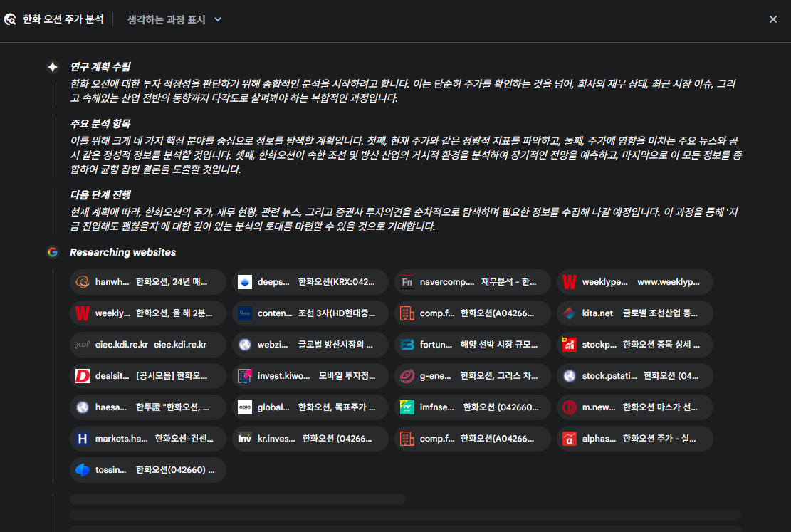
Task: Open the haesa... 한투證 "한화오션 chip
Action: 148,407
